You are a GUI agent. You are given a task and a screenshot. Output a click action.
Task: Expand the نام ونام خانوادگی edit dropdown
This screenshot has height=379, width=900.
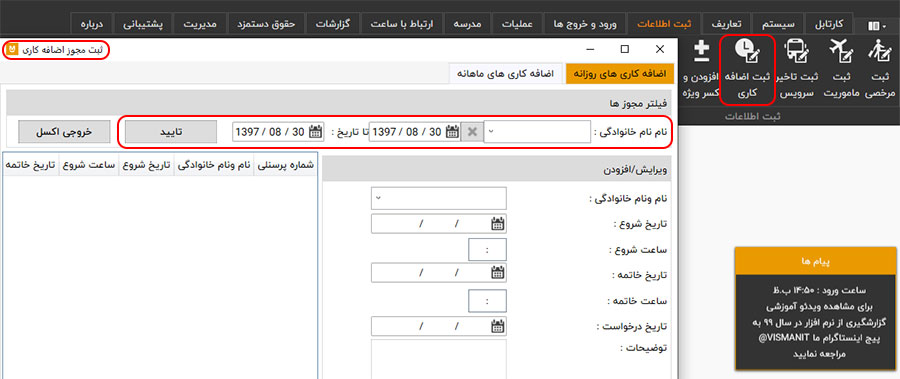point(378,199)
